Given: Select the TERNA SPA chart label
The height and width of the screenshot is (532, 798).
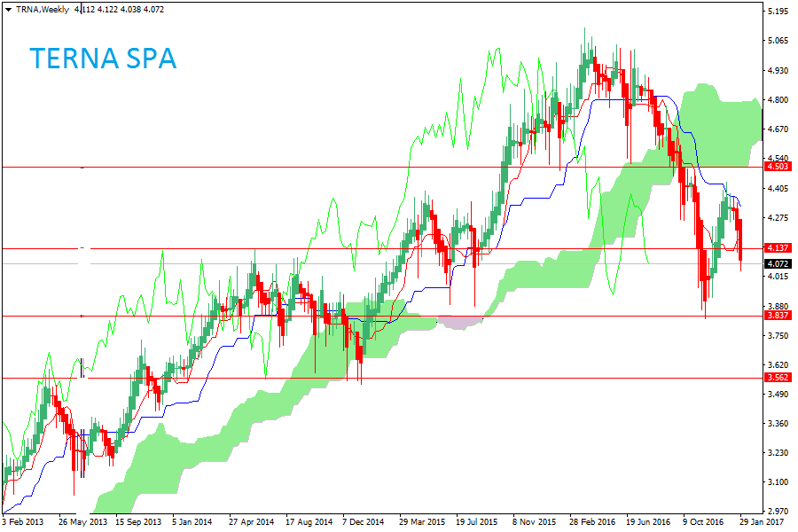Looking at the screenshot, I should click(x=103, y=58).
